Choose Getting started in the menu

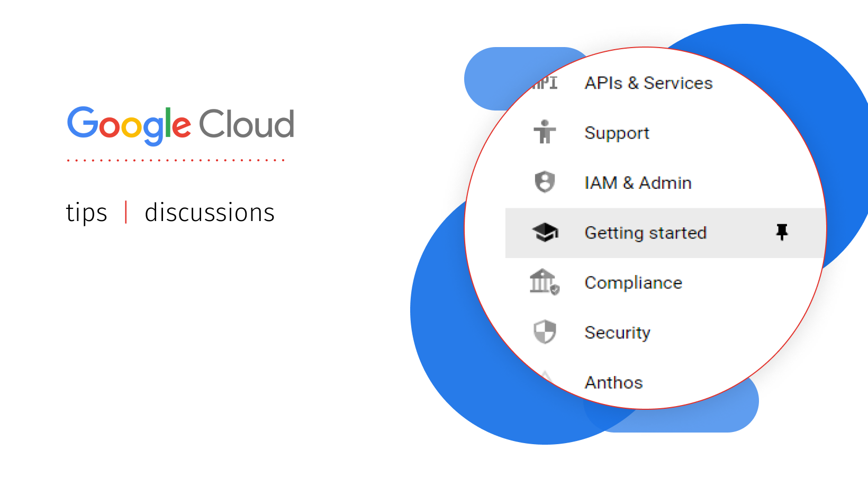666,233
